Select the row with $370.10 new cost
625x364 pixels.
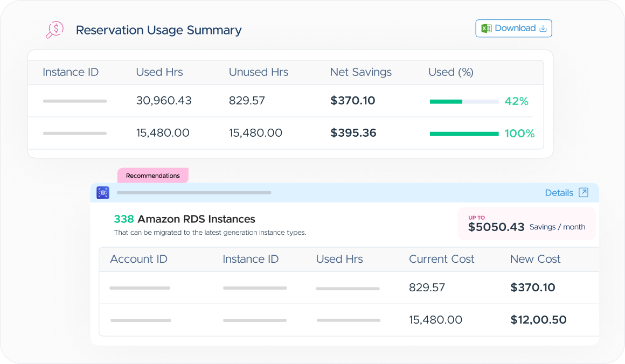349,288
